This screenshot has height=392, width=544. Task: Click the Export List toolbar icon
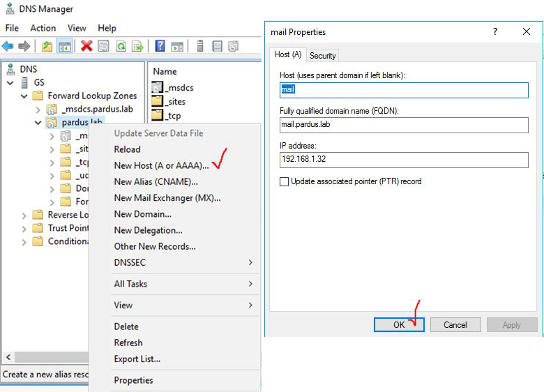[x=137, y=46]
